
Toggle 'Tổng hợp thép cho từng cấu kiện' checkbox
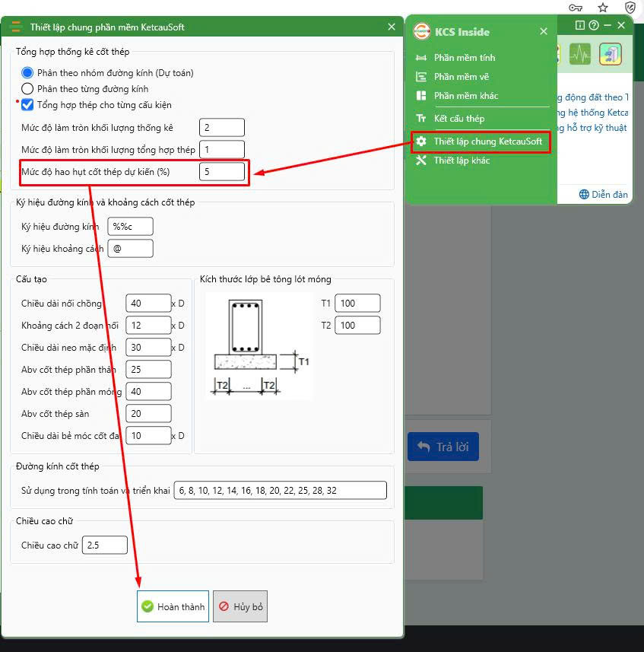28,105
